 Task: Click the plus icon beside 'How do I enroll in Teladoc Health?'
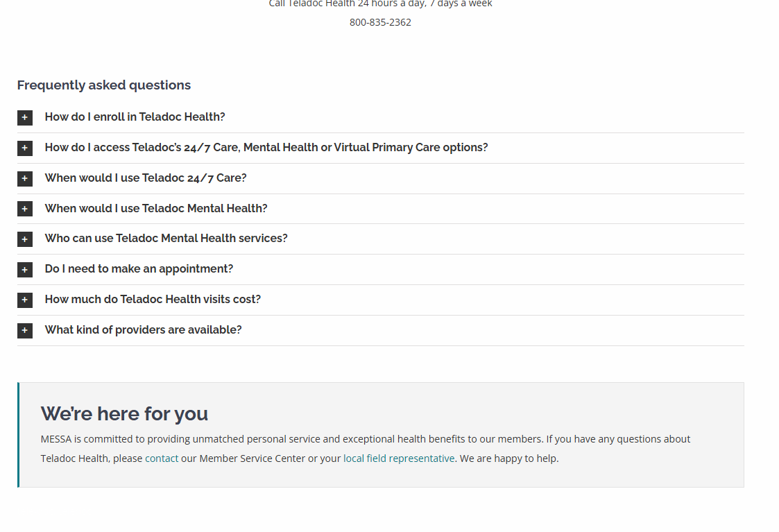(25, 118)
